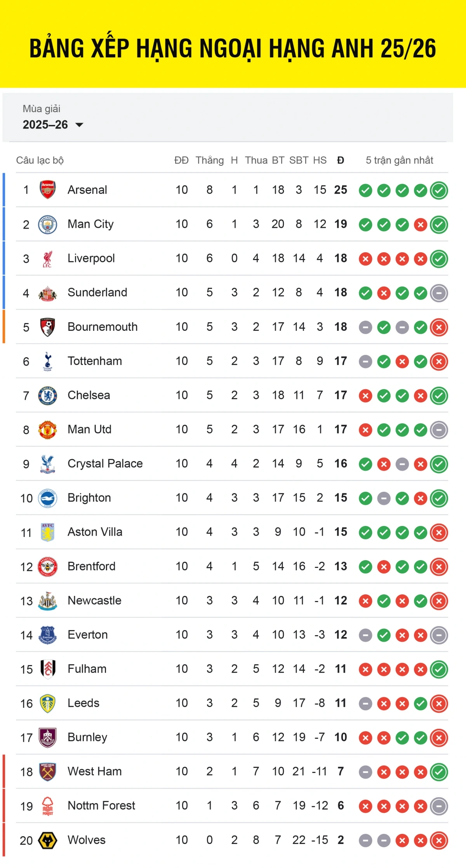Click the season dropdown arrow
This screenshot has width=466, height=868.
pos(79,125)
